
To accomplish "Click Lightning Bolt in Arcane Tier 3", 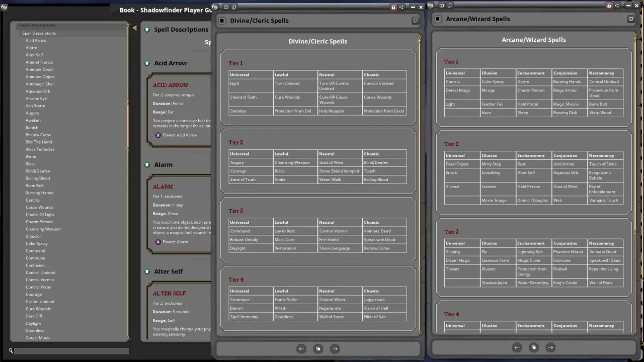I will (x=530, y=252).
